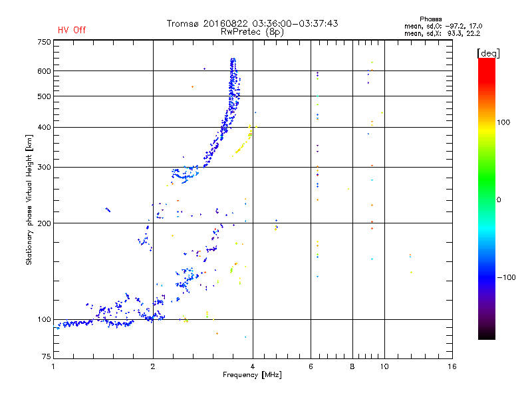
Task: Click the x-axis label '16'
Action: tap(452, 366)
